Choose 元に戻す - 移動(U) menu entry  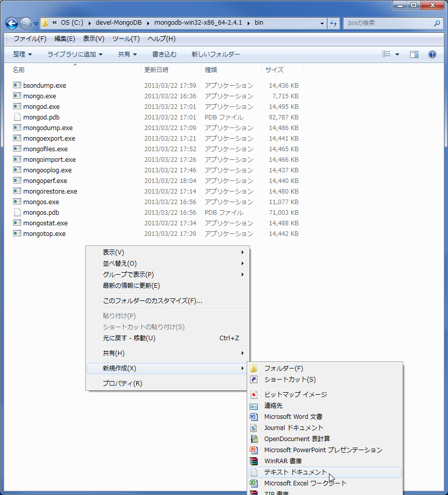167,338
